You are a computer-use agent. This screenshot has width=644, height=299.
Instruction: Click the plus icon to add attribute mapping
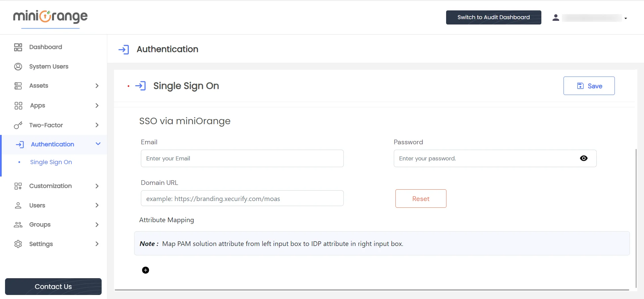[x=145, y=270]
